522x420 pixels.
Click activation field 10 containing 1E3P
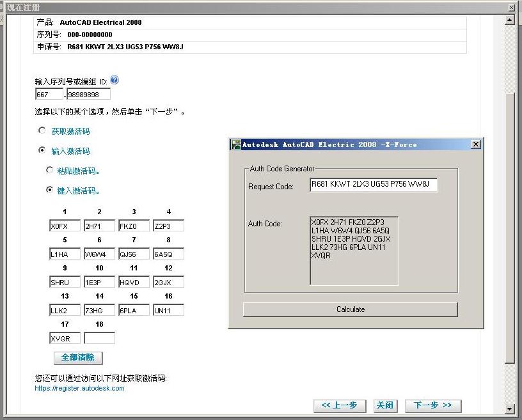[99, 282]
